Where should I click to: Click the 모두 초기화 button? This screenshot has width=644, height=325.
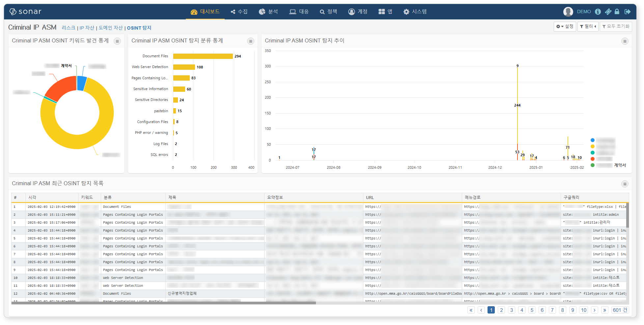pyautogui.click(x=616, y=26)
